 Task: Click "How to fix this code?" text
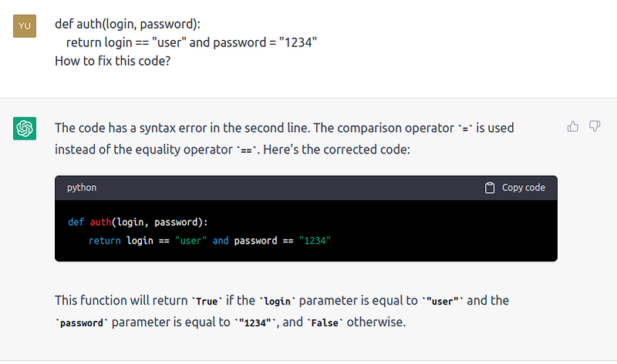point(113,61)
